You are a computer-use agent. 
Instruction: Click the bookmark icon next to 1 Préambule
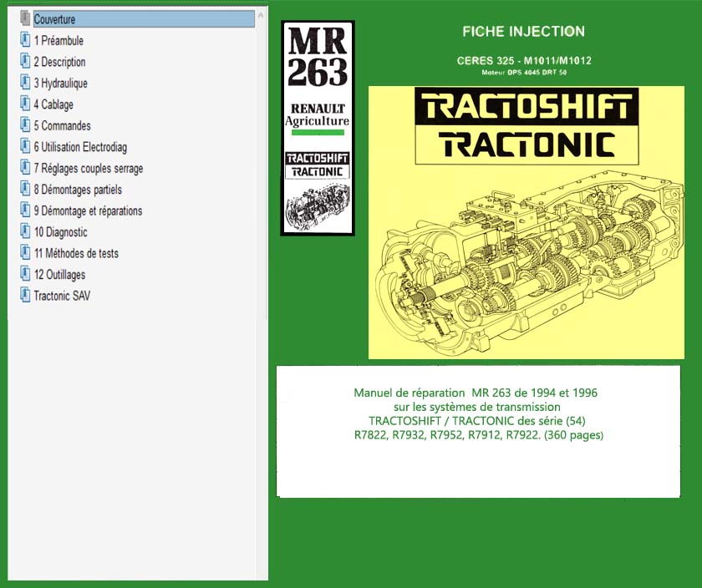click(x=25, y=39)
